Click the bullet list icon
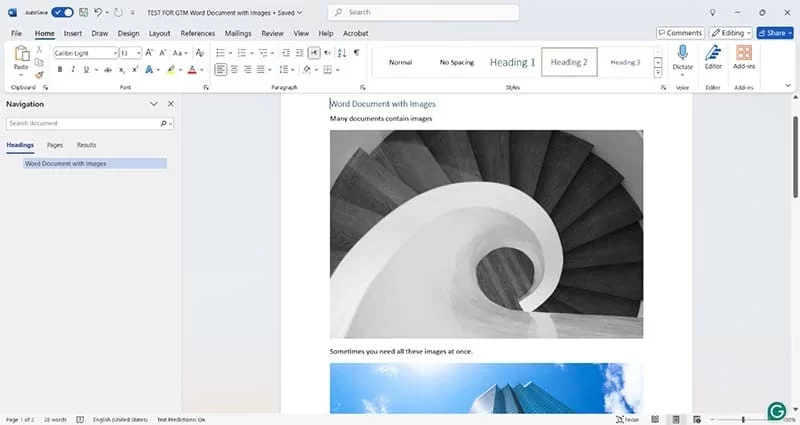Image resolution: width=800 pixels, height=425 pixels. 220,52
